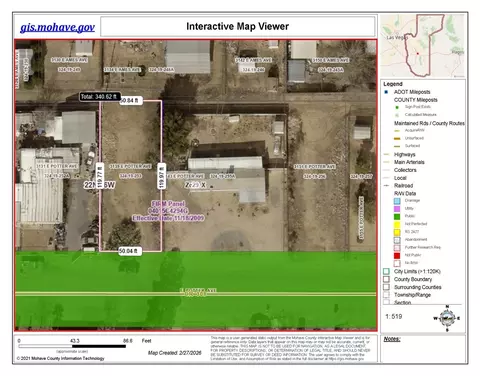The image size is (480, 376).
Task: Open the gis.mohave.gov link
Action: point(57,27)
